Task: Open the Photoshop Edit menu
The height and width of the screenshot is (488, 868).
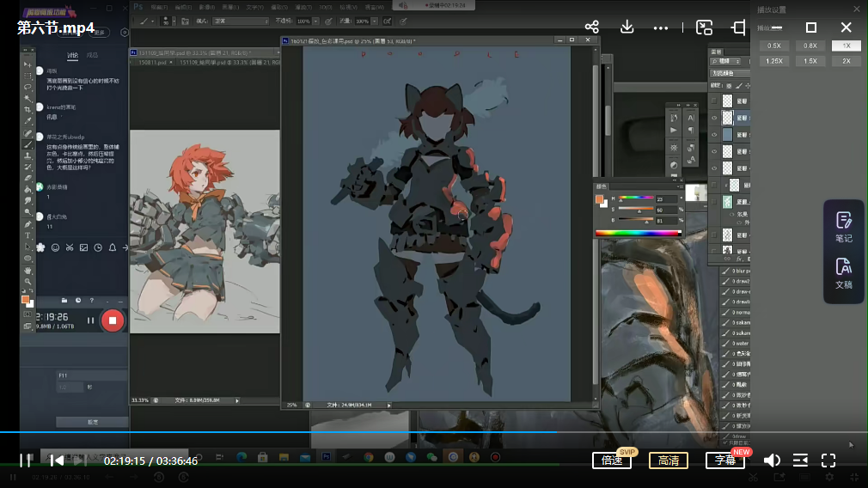Action: 183,7
